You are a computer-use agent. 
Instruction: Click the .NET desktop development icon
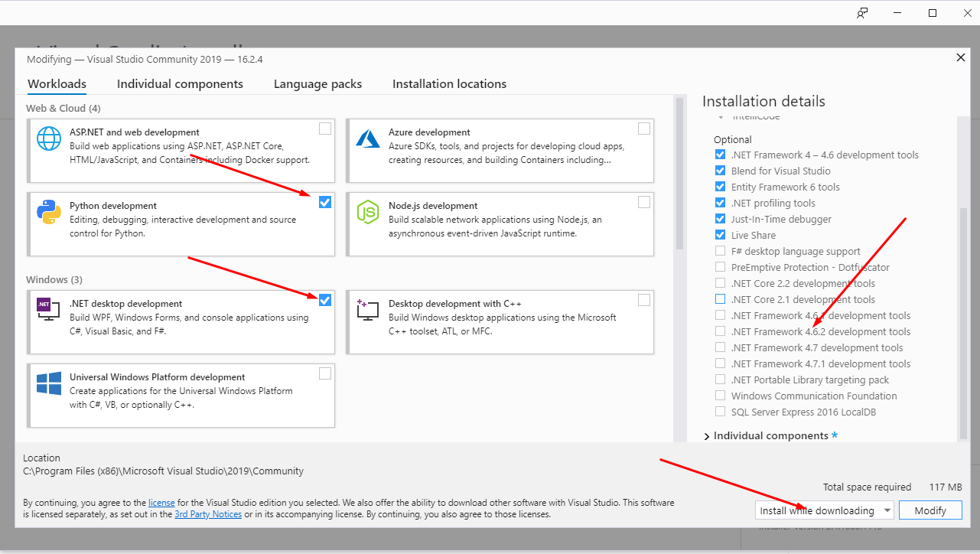point(44,308)
